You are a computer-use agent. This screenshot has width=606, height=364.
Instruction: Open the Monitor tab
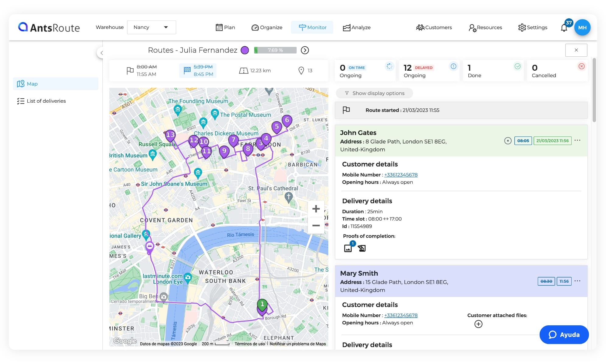pyautogui.click(x=312, y=27)
